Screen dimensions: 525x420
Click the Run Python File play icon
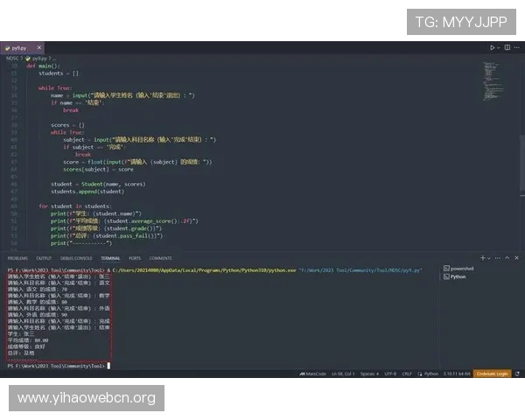pos(493,47)
